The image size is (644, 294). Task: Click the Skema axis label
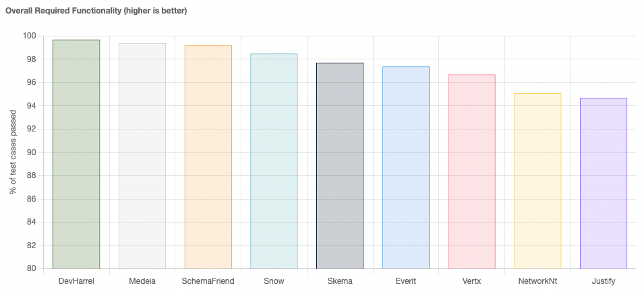tap(340, 281)
